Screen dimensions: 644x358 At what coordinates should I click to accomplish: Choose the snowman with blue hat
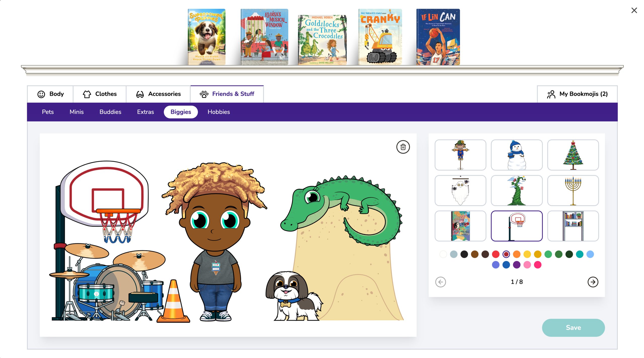(516, 155)
